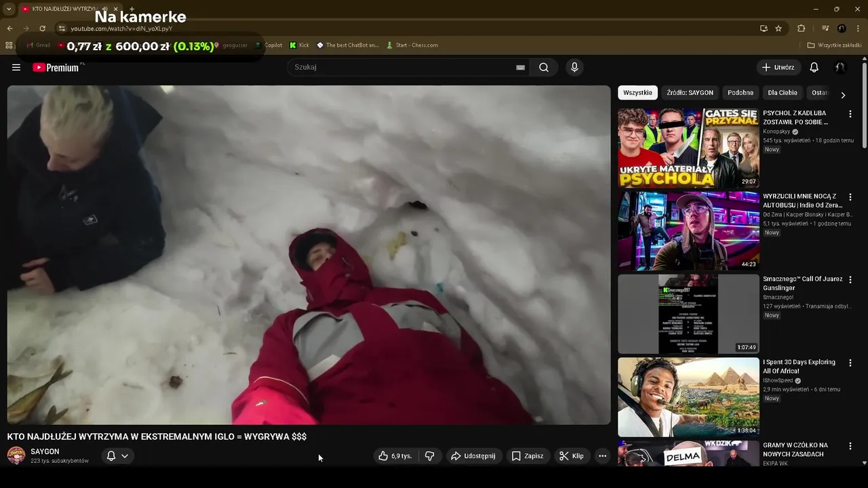
Task: Open the Copilot bookmark
Action: click(x=269, y=45)
